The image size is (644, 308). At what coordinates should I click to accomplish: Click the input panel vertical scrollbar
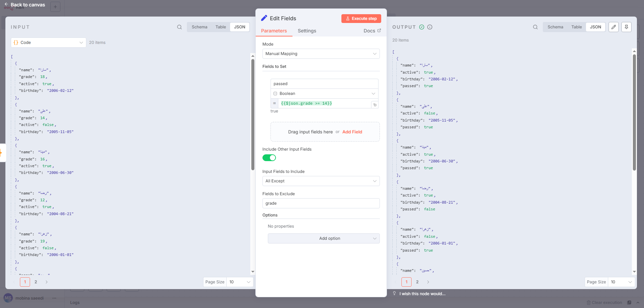point(253,115)
